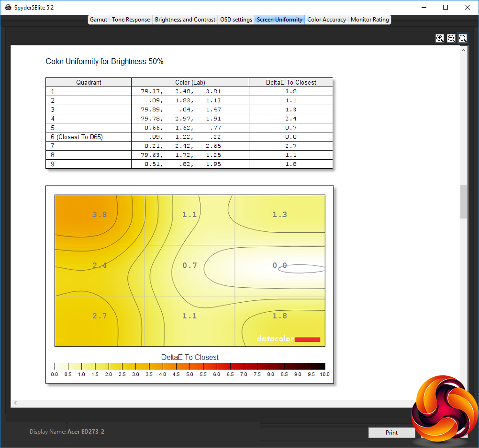
Task: Maximize the Spyder5Elite window
Action: click(446, 7)
